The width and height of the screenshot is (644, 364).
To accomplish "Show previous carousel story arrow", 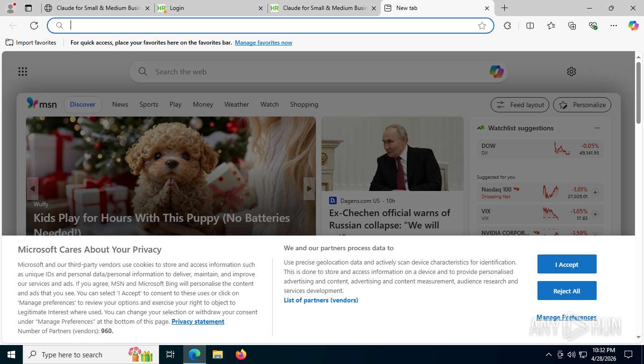I will pos(32,189).
